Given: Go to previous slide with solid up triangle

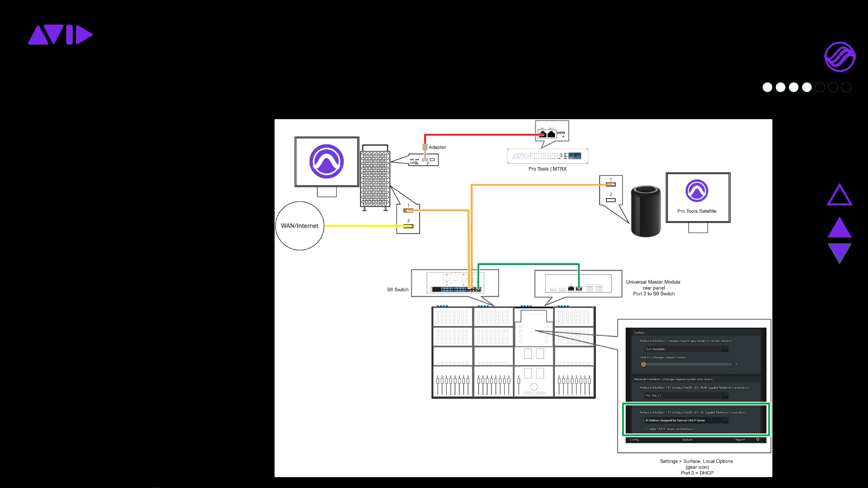Looking at the screenshot, I should (840, 228).
